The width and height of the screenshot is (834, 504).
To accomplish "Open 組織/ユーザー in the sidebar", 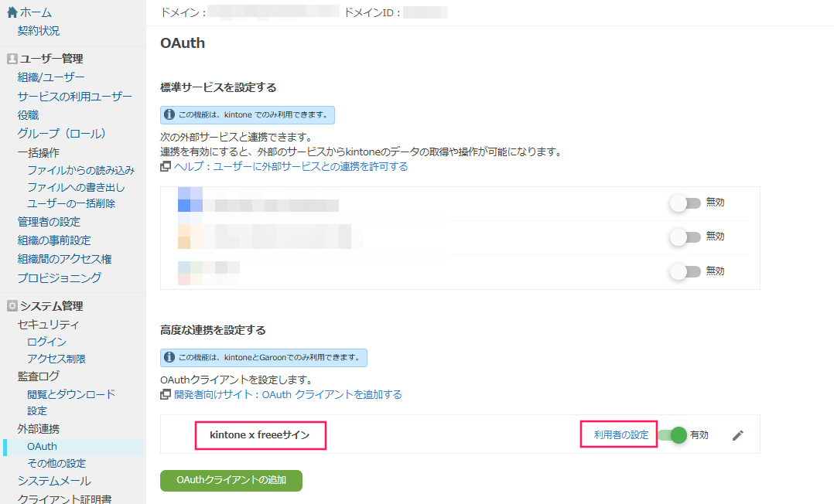I will click(51, 77).
